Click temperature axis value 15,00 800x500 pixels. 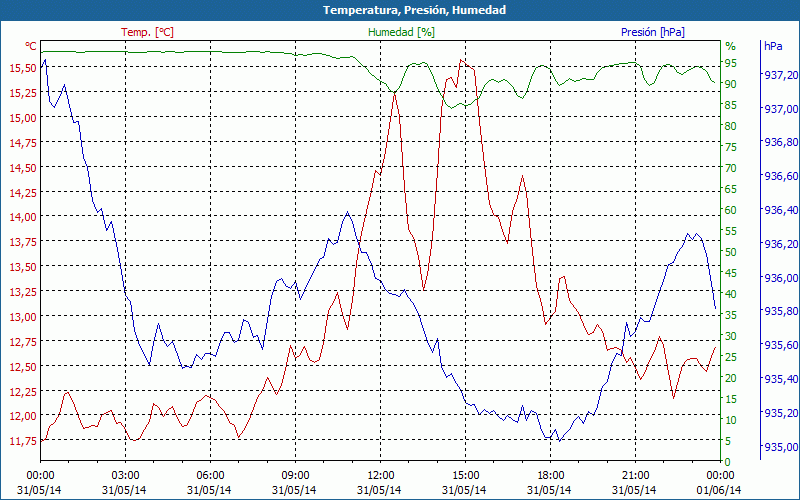[23, 118]
